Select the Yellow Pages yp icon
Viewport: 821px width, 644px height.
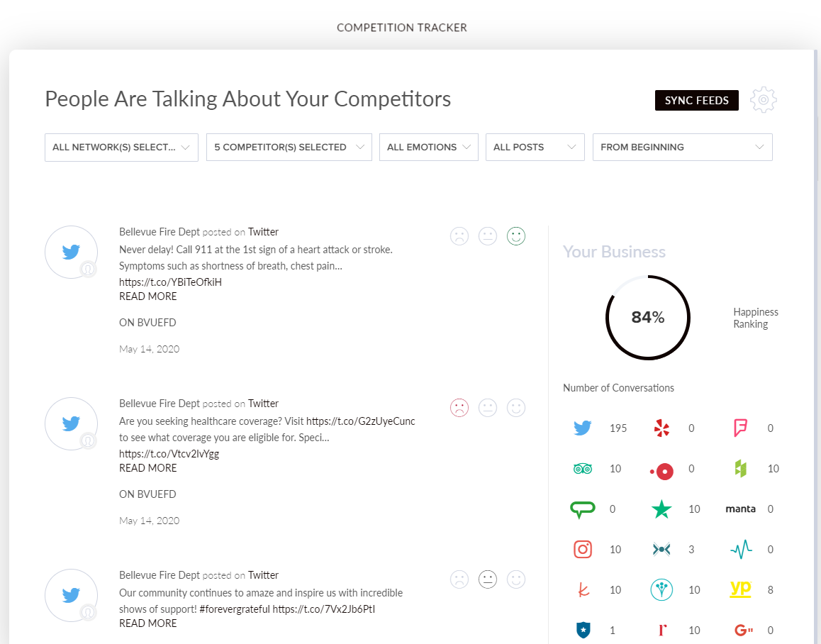point(740,589)
